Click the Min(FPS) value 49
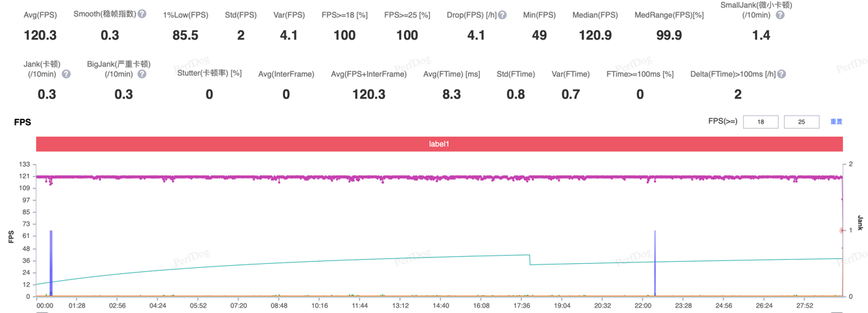Image resolution: width=868 pixels, height=313 pixels. coord(539,36)
